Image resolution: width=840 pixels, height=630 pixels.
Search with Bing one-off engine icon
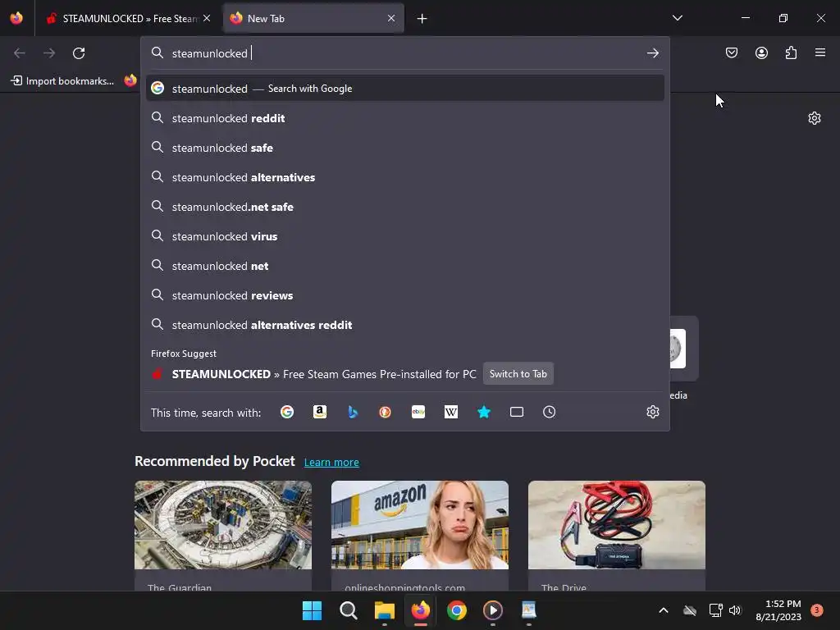pyautogui.click(x=353, y=412)
